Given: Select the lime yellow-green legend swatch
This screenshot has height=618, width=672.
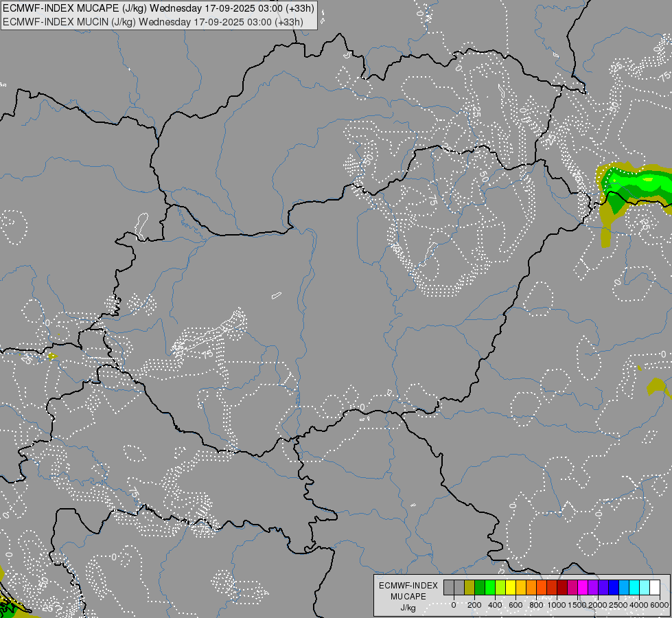Looking at the screenshot, I should 500,587.
